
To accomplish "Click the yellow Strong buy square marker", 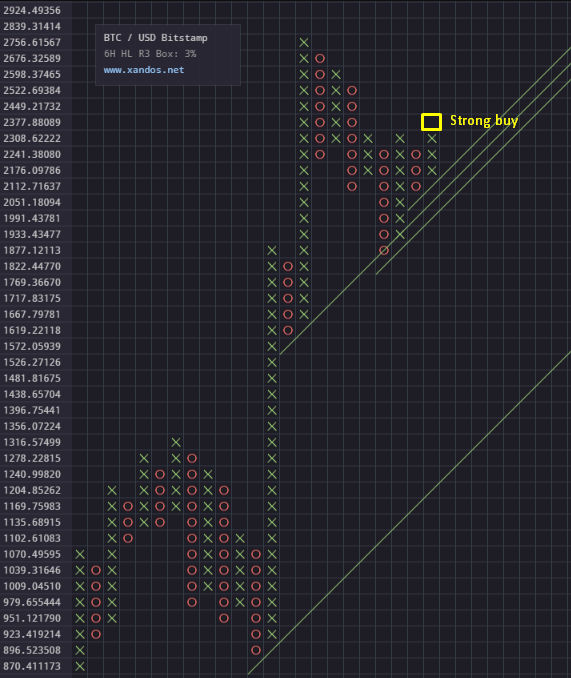I will pos(431,122).
